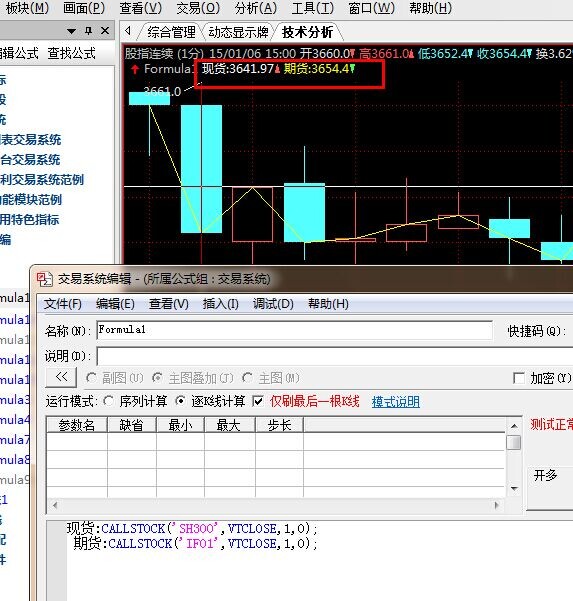Click the 开多 entry
This screenshot has width=573, height=601.
point(545,475)
